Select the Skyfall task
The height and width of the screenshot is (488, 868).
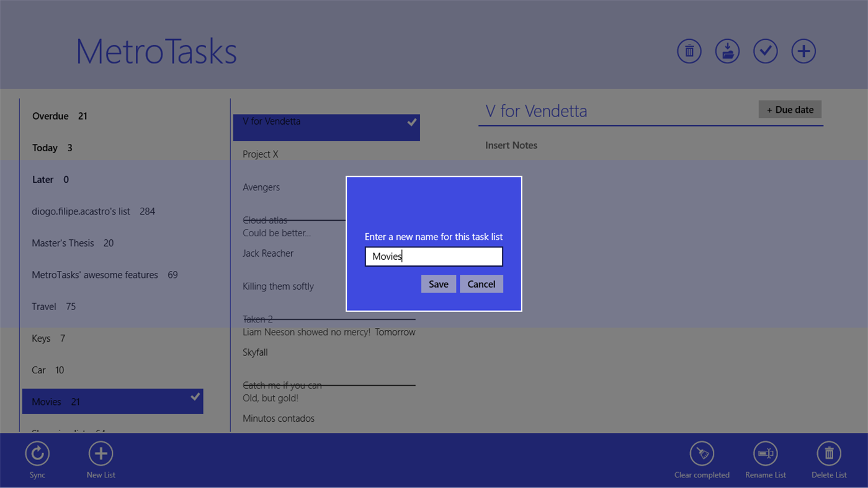pyautogui.click(x=255, y=352)
